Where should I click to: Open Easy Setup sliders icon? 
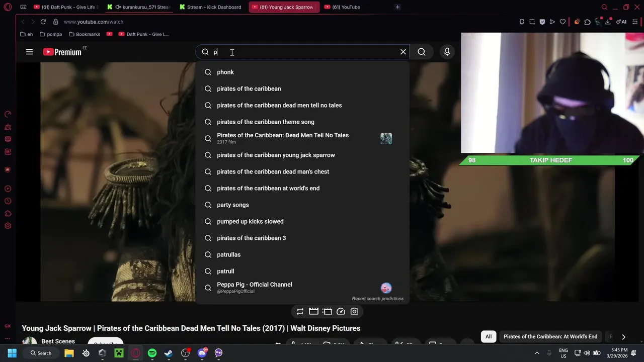coord(635,22)
